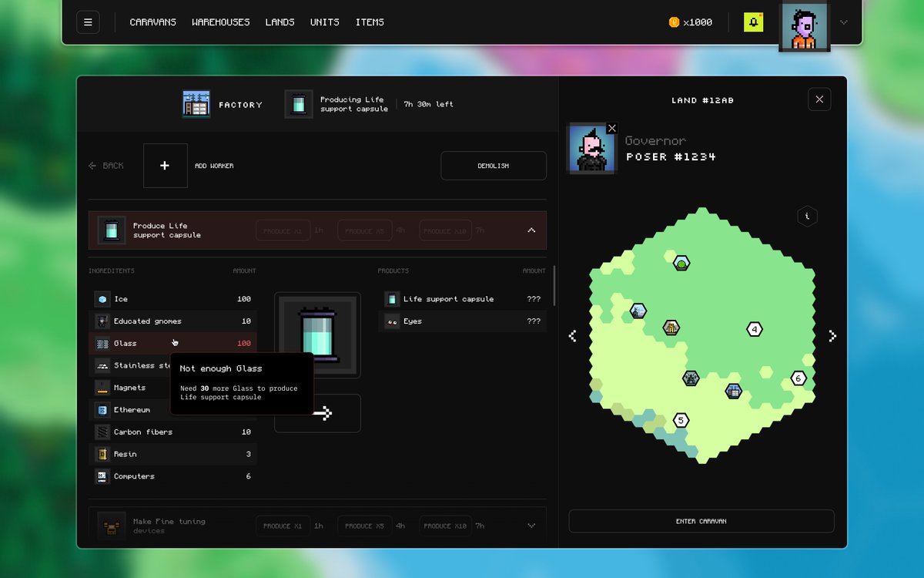This screenshot has width=924, height=578.
Task: Open the Caravans section
Action: tap(153, 22)
